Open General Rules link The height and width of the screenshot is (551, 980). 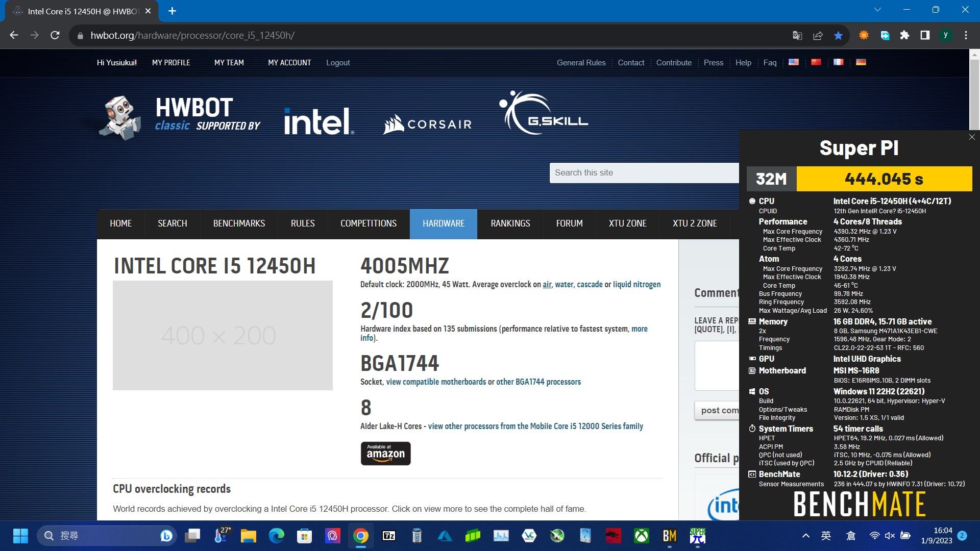(581, 63)
